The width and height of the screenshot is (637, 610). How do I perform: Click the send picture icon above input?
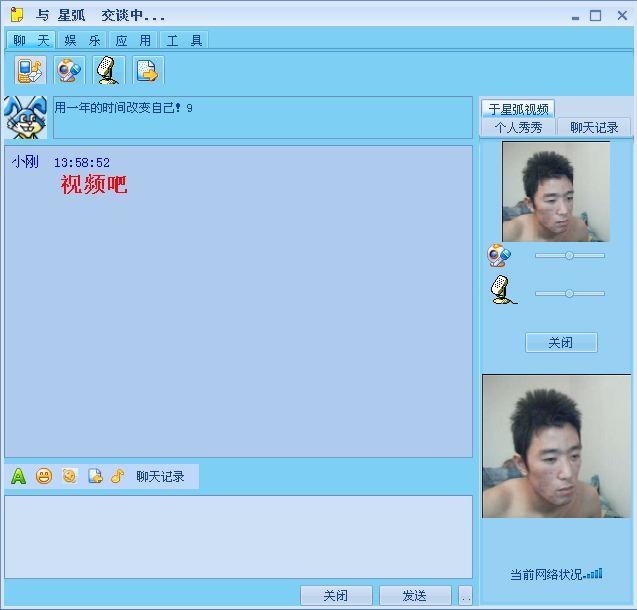(95, 476)
